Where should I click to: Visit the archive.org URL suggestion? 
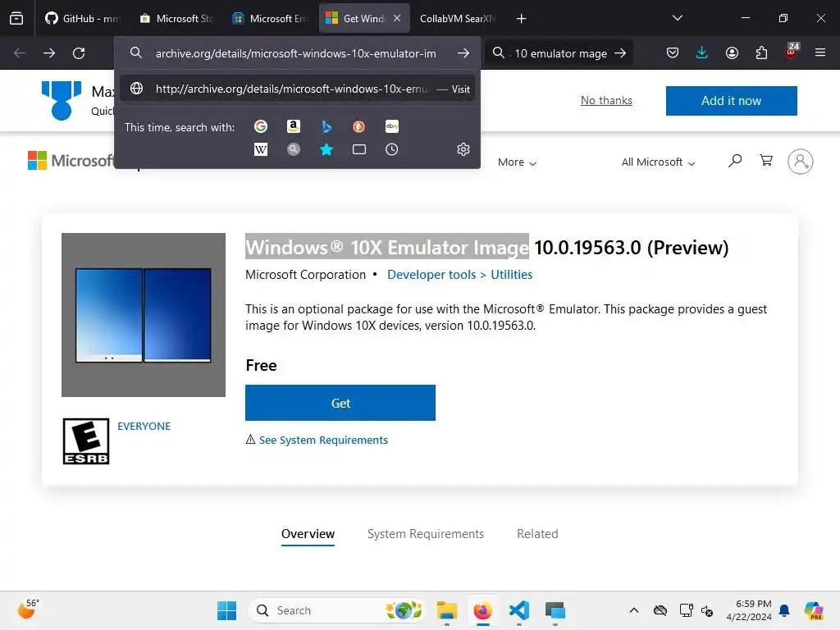point(299,89)
